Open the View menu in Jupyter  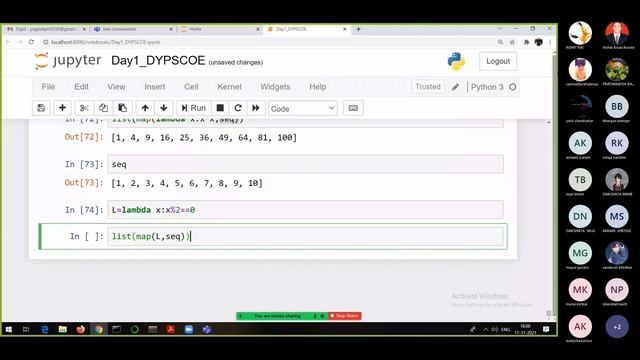coord(116,87)
